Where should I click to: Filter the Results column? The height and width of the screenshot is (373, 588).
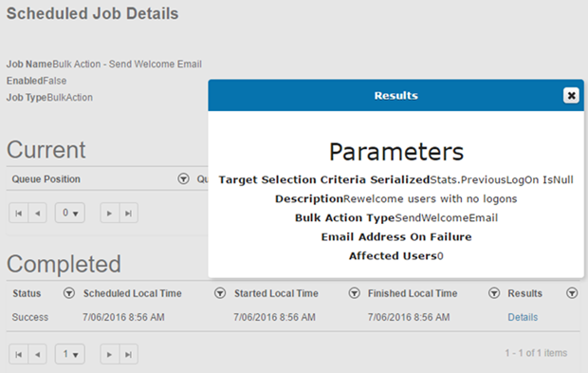[572, 293]
